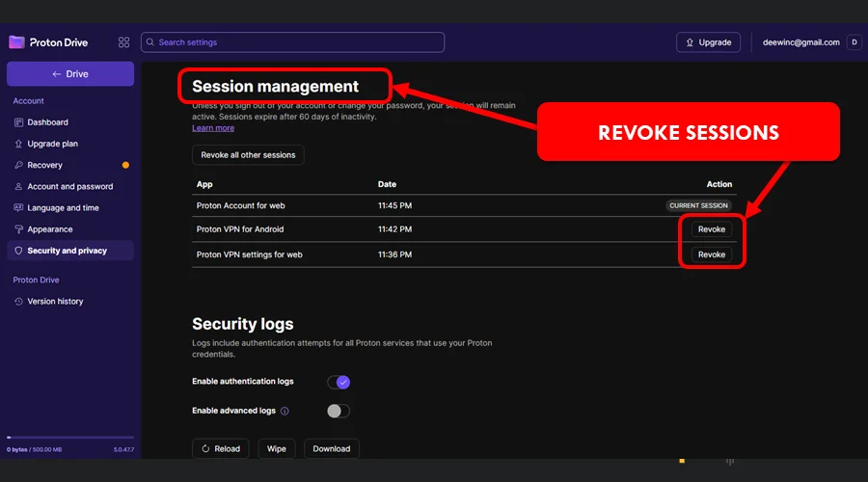The image size is (868, 482).
Task: Click the Account and password person icon
Action: pos(18,186)
